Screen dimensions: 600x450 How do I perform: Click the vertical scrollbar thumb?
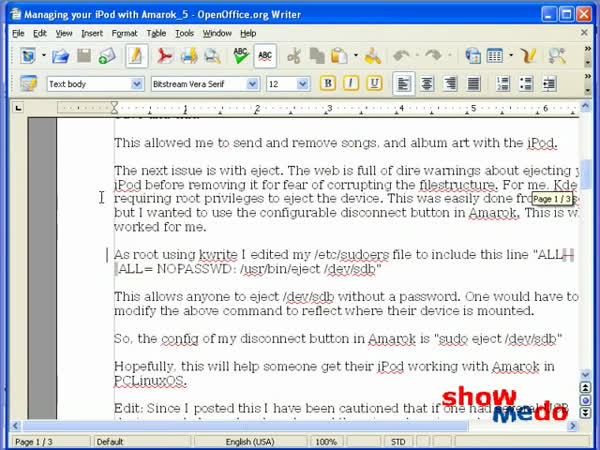tap(585, 174)
